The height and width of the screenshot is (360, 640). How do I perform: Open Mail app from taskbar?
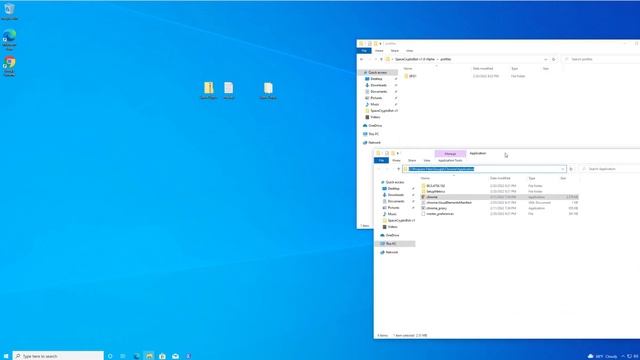pos(176,356)
